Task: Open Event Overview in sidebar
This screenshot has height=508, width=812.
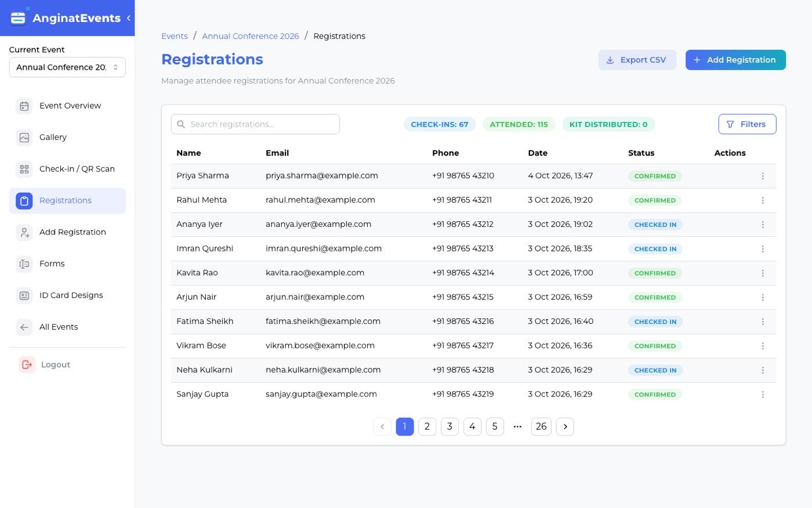Action: pos(67,106)
